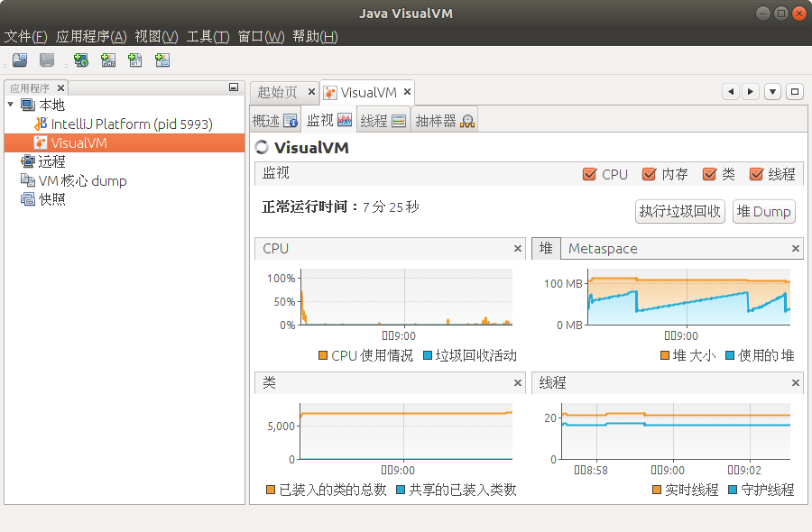The height and width of the screenshot is (532, 812).
Task: Close the 线程 chart panel
Action: pos(796,382)
